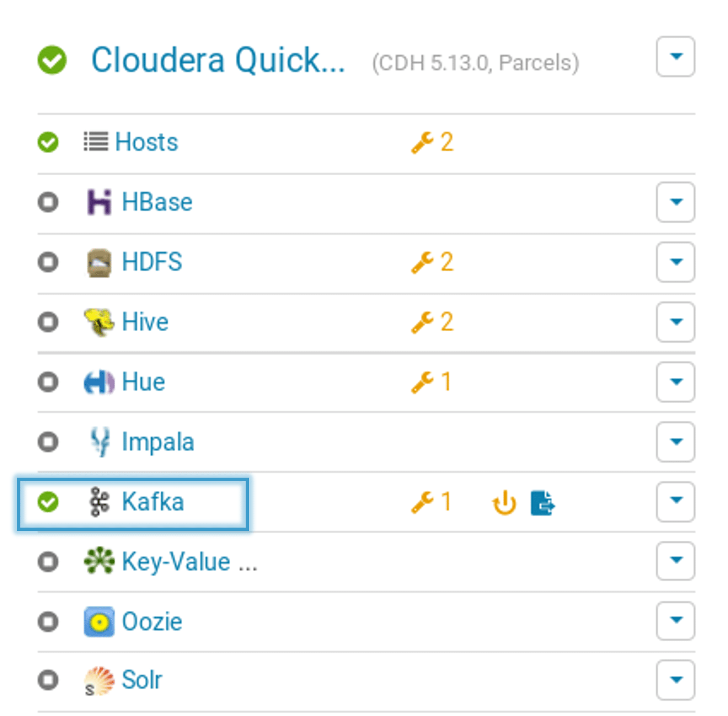Expand the Cloudera Quickstart cluster actions dropdown
Image resolution: width=728 pixels, height=716 pixels.
click(675, 57)
